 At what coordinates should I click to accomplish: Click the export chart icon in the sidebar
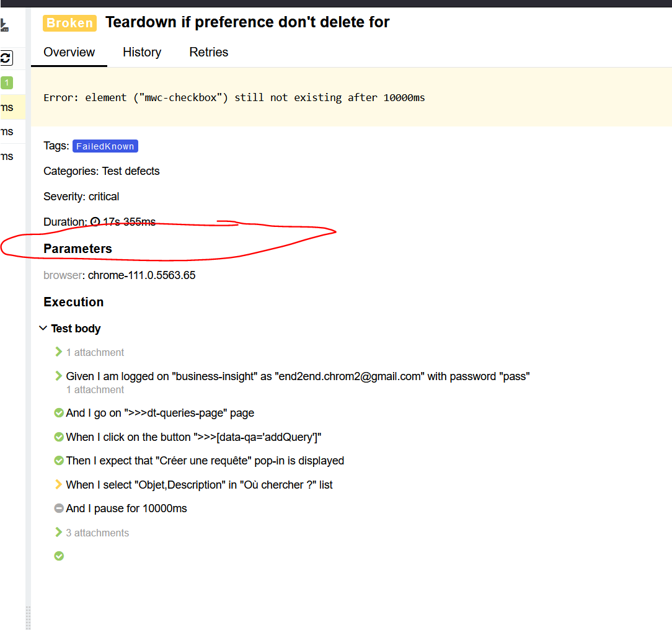point(5,26)
